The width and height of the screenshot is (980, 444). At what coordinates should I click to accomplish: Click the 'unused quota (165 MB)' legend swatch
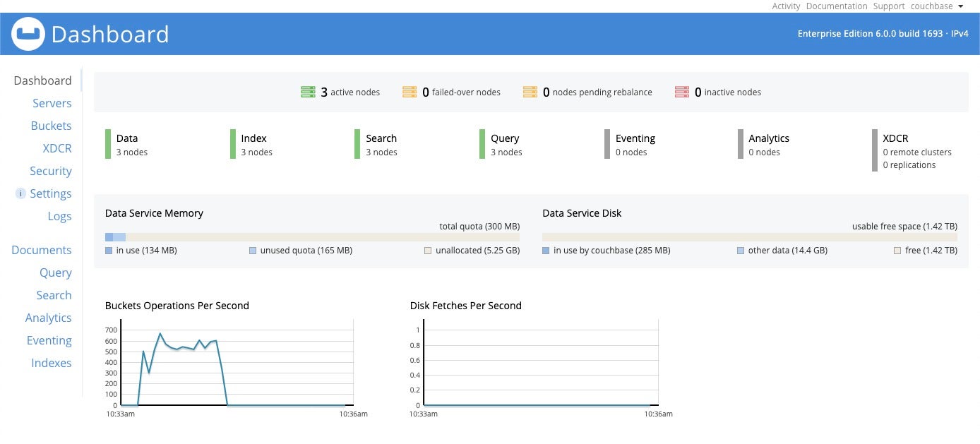[253, 251]
